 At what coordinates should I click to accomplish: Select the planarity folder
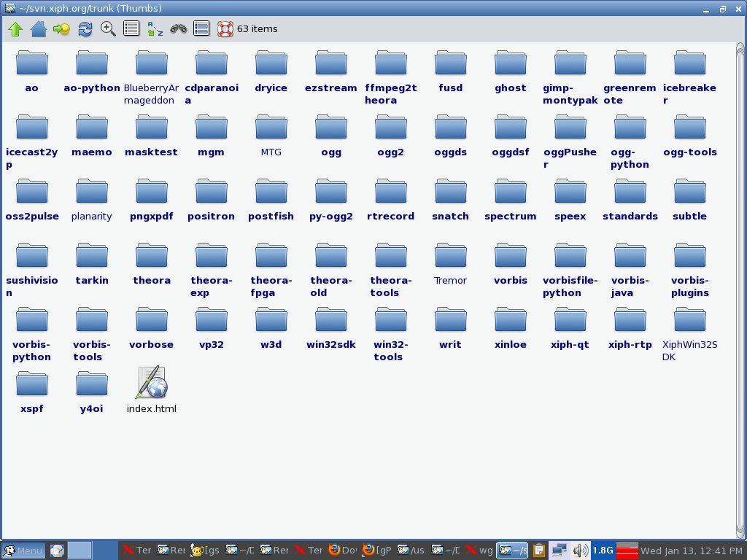tap(92, 200)
